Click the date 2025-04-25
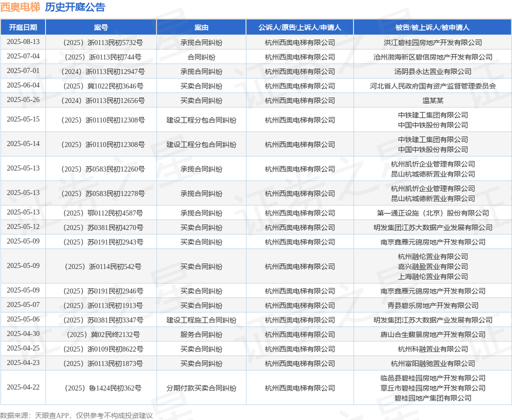The height and width of the screenshot is (420, 512). click(23, 348)
